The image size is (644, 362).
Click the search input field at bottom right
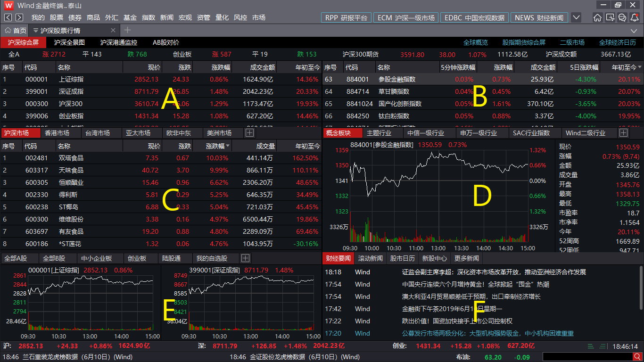pos(587,357)
